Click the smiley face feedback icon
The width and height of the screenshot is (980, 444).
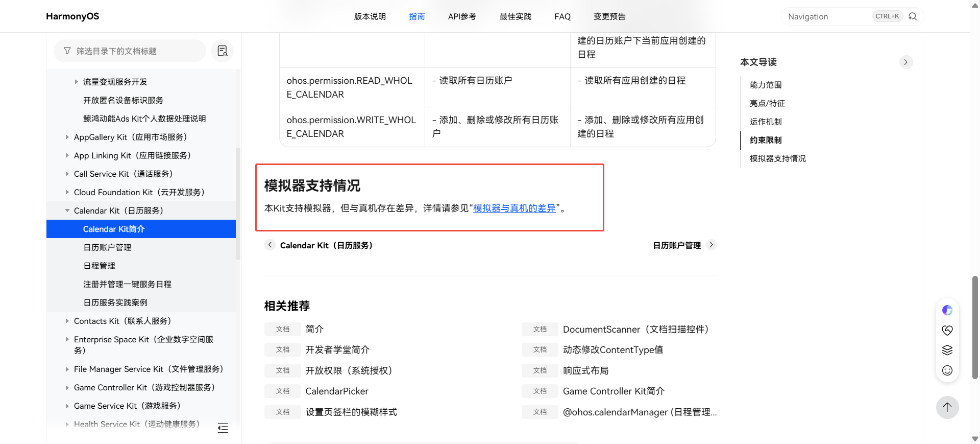(x=947, y=370)
